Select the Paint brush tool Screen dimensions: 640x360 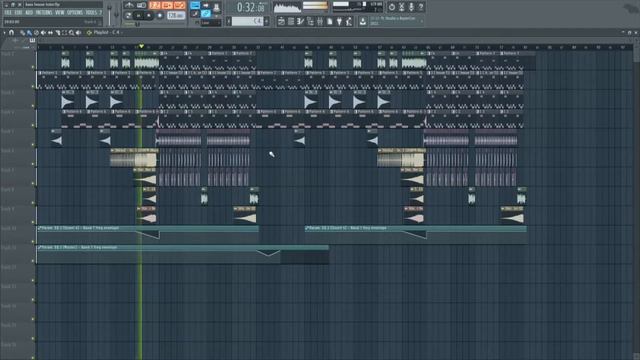(29, 33)
